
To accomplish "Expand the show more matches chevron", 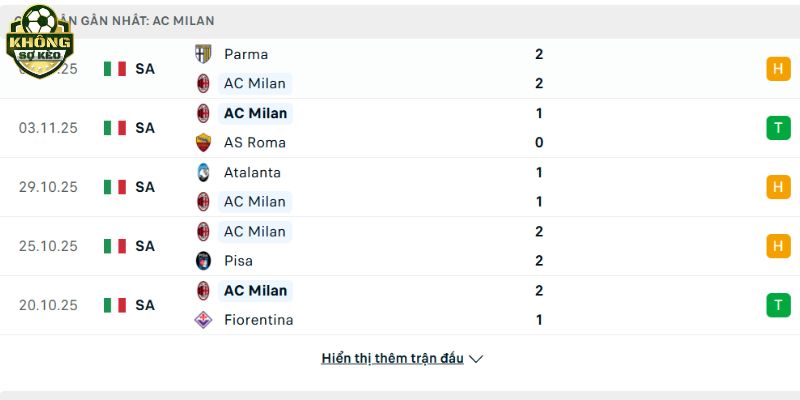I will click(x=476, y=359).
